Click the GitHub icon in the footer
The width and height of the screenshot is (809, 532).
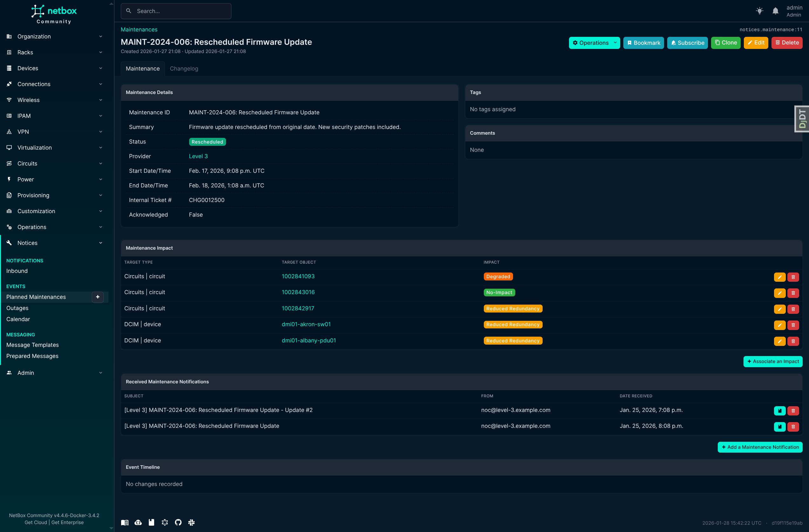tap(178, 522)
